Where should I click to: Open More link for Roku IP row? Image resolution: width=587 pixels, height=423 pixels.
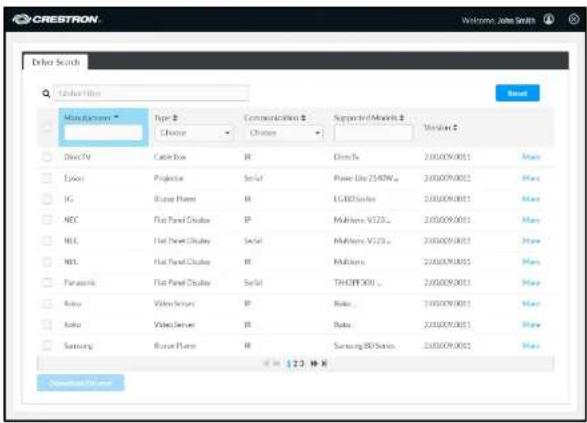coord(531,304)
